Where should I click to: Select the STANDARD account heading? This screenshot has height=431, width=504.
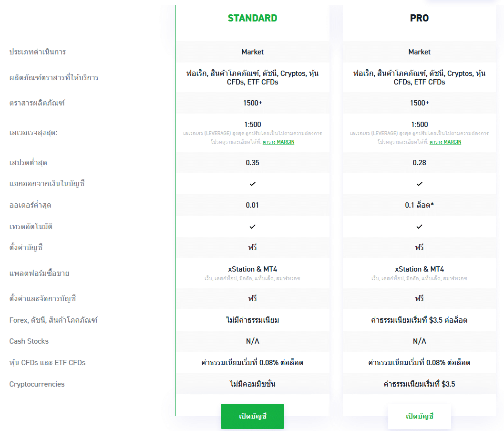(x=252, y=18)
